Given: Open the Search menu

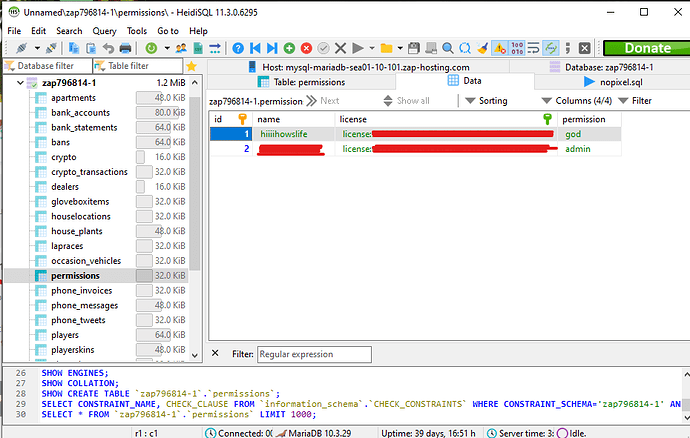Looking at the screenshot, I should [69, 31].
